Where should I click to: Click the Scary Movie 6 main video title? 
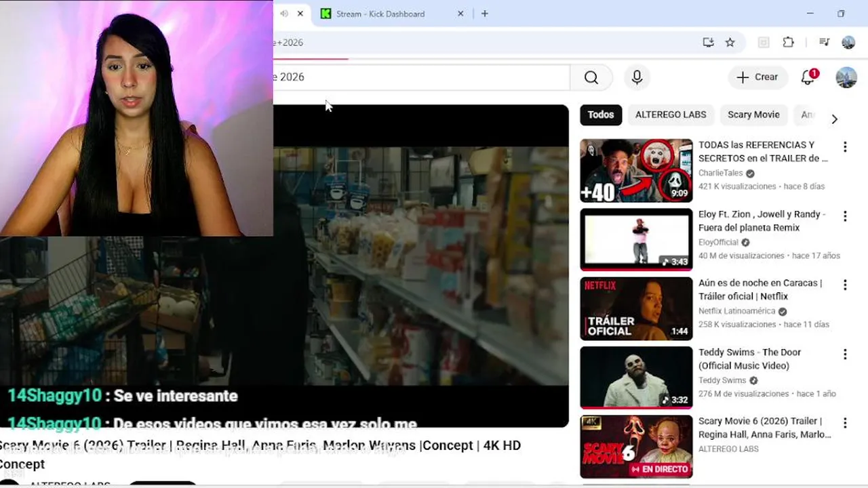[x=260, y=455]
